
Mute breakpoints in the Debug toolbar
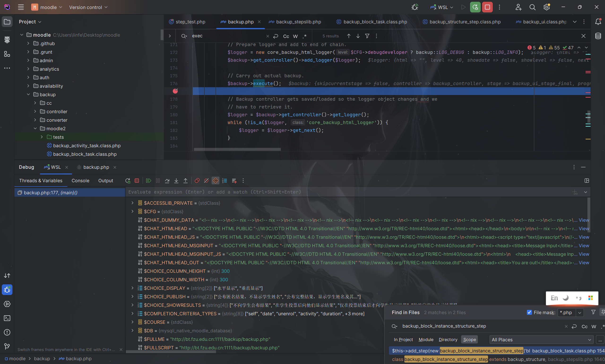point(206,181)
